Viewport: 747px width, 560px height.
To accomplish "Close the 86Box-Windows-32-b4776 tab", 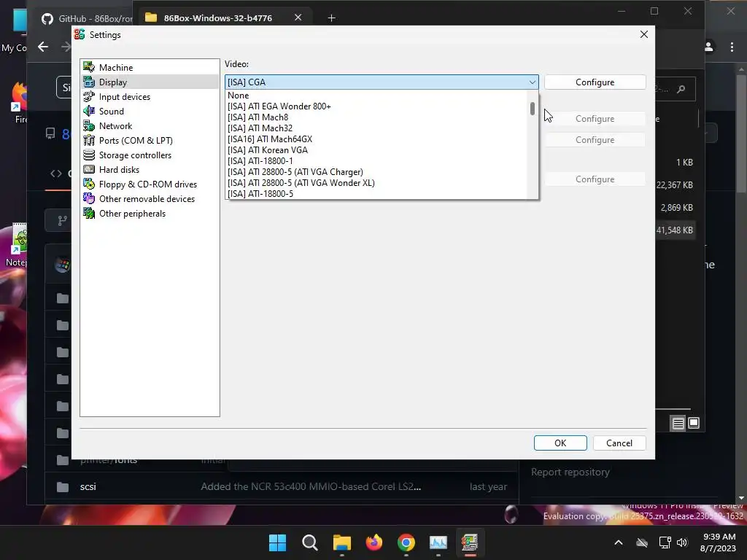I will coord(298,17).
